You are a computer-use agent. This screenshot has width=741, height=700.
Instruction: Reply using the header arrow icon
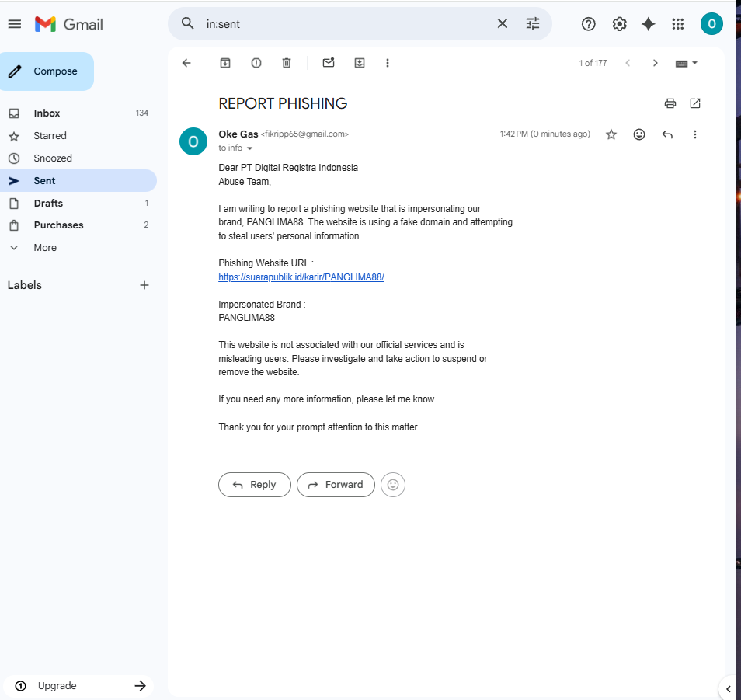point(666,134)
